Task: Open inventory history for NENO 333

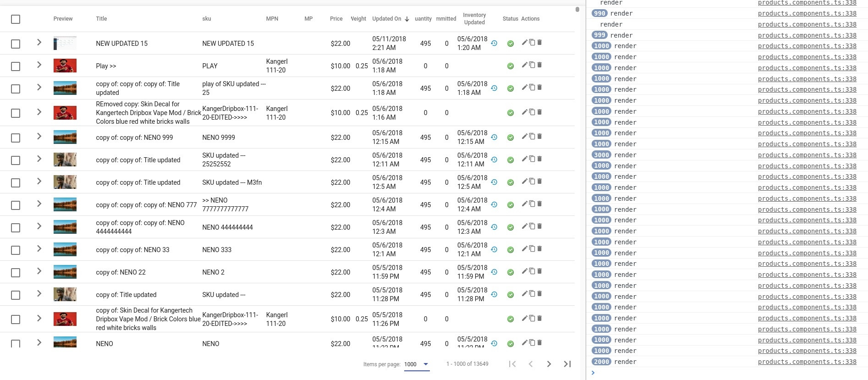Action: click(x=494, y=249)
